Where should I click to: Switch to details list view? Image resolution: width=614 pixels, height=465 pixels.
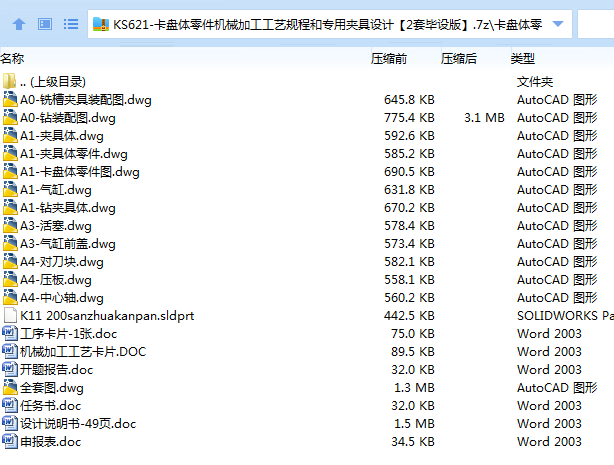[x=70, y=23]
